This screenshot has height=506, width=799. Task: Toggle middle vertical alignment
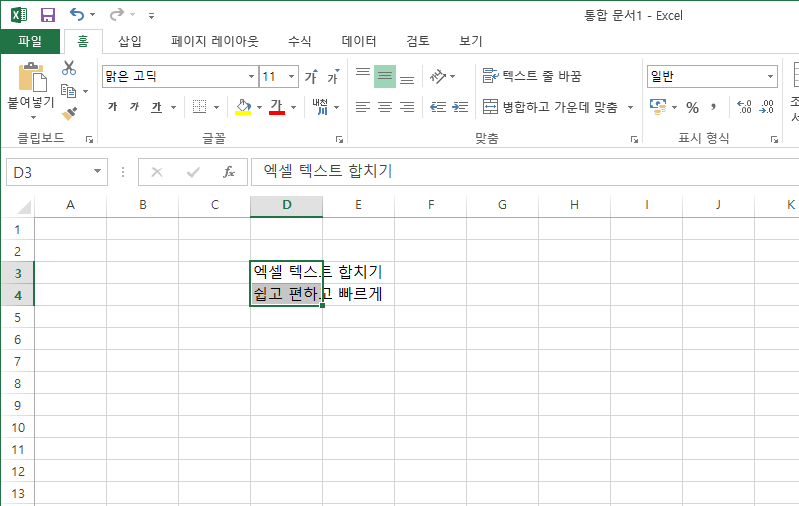coord(385,76)
